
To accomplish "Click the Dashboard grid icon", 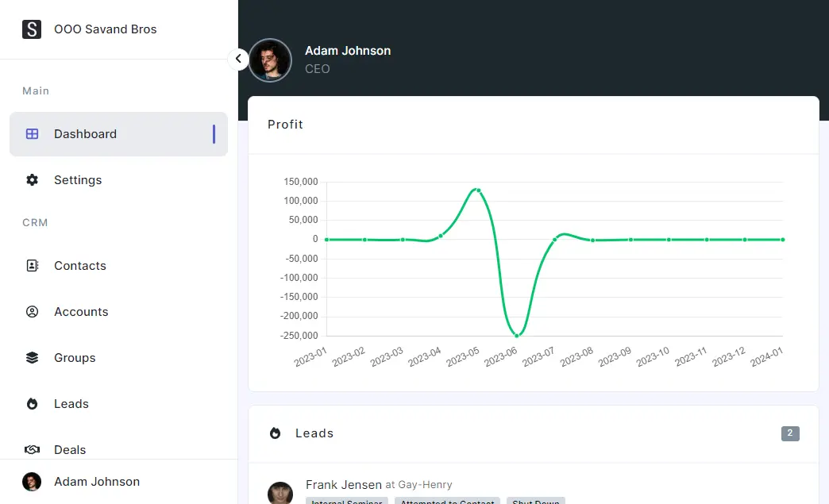I will 33,134.
